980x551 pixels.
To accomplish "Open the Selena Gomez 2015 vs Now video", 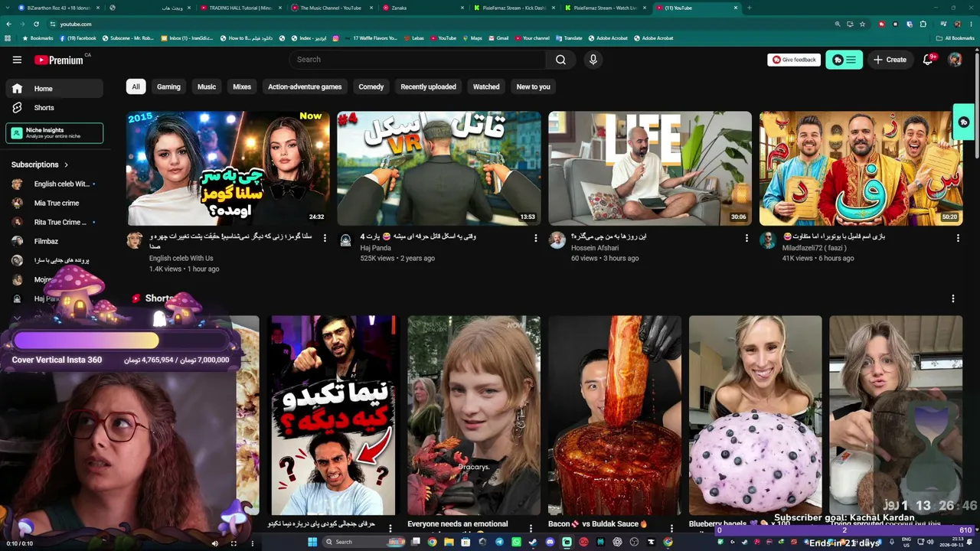I will click(x=228, y=168).
